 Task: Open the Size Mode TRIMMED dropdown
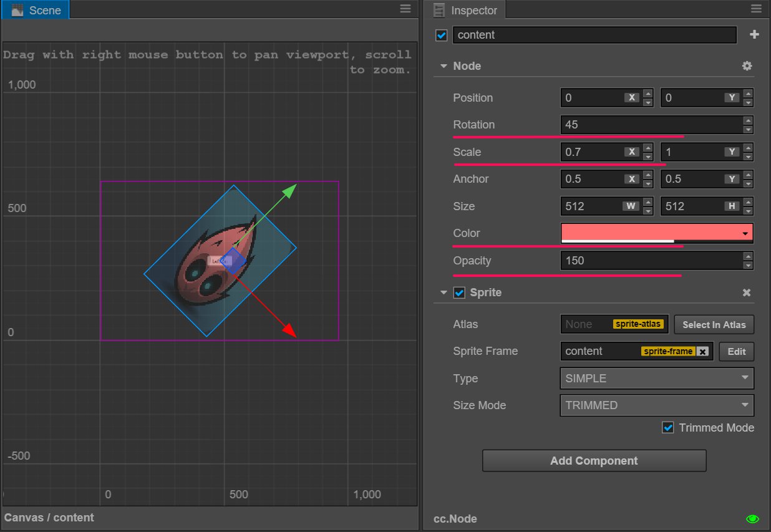point(656,405)
